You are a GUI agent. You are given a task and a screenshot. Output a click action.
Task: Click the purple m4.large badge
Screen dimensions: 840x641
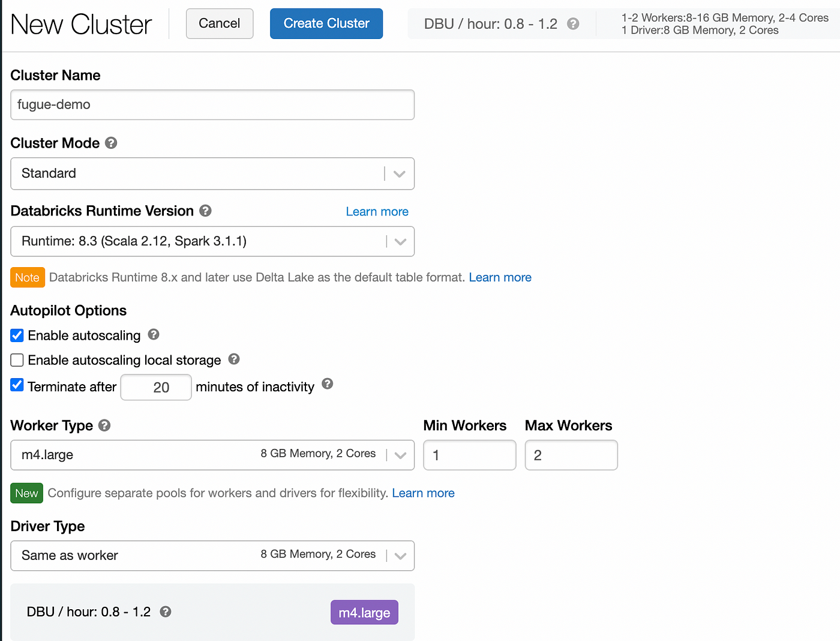(x=364, y=612)
